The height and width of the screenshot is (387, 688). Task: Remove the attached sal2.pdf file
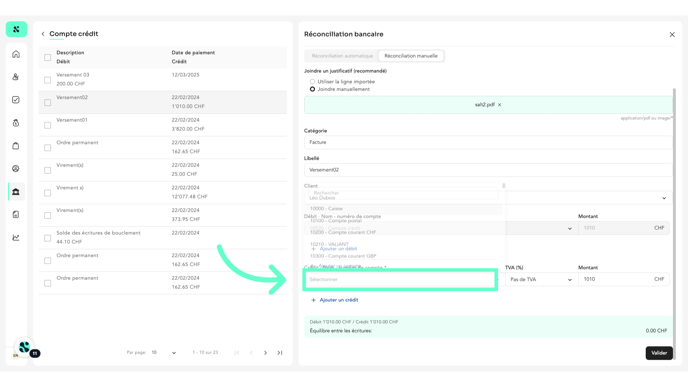click(x=499, y=105)
